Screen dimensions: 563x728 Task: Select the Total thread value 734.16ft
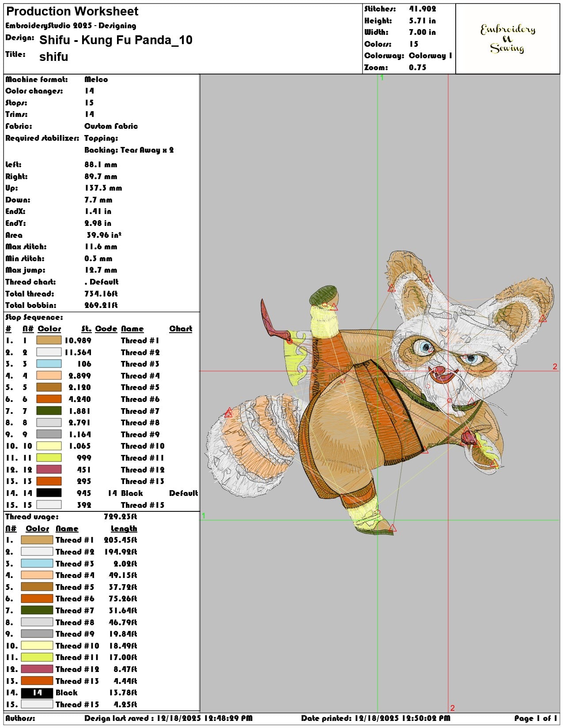(101, 293)
